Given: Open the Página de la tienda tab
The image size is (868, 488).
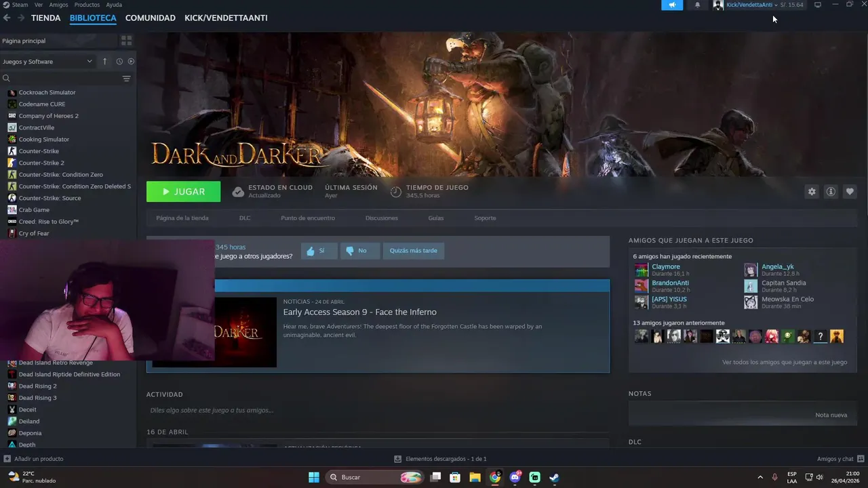Looking at the screenshot, I should click(182, 218).
